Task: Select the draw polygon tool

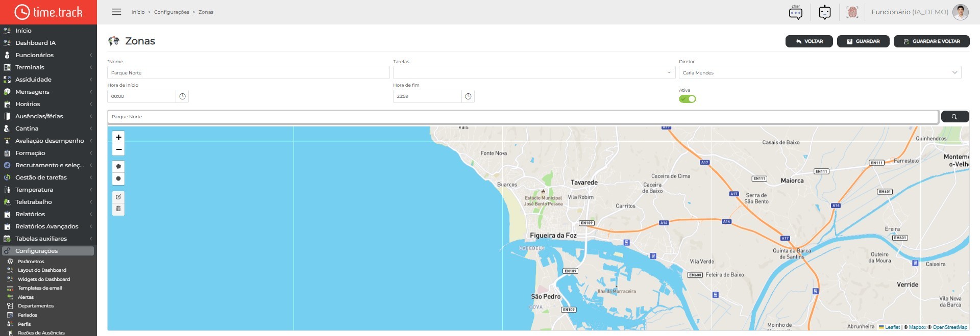Action: coord(118,166)
